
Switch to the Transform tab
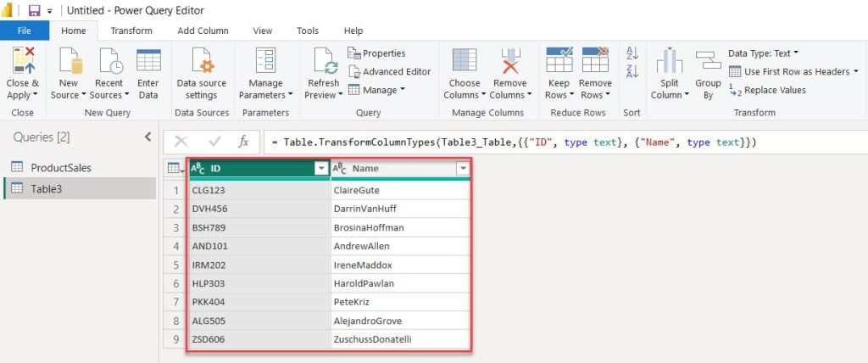(131, 31)
